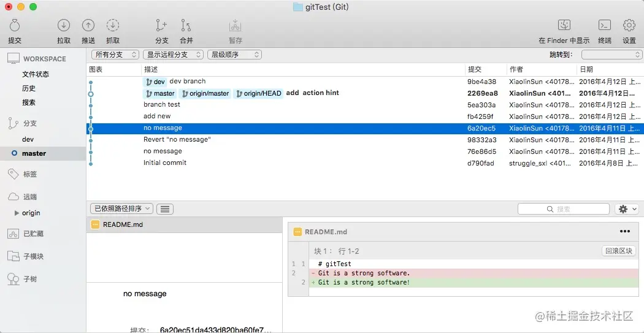Select 文件状态 in the sidebar
Viewport: 644px width, 333px height.
click(36, 74)
